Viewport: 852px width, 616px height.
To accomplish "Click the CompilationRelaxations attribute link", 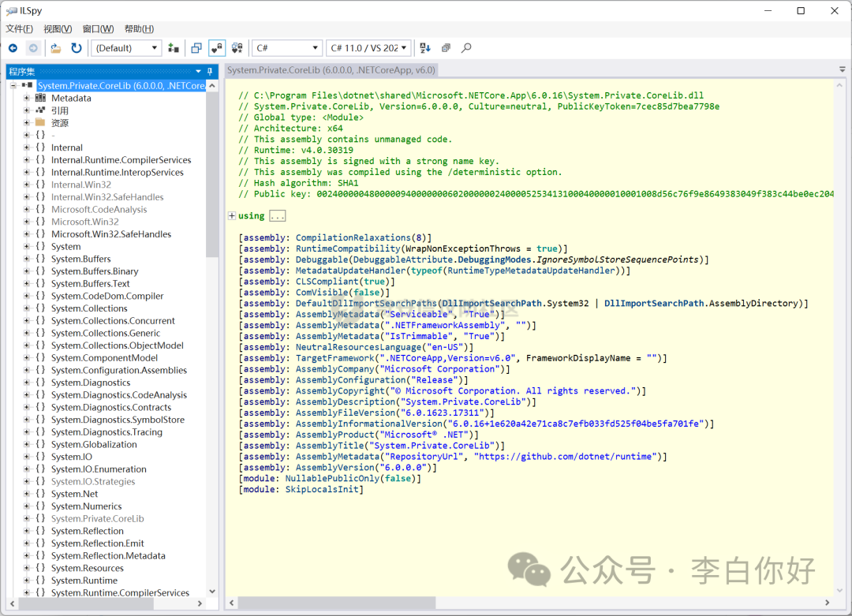I will [353, 237].
